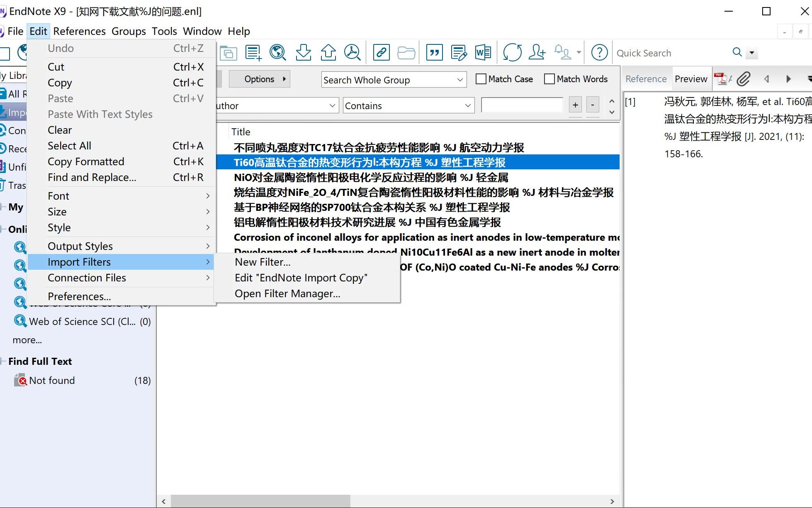812x508 pixels.
Task: Click the Go to Word Processor icon
Action: pyautogui.click(x=483, y=53)
